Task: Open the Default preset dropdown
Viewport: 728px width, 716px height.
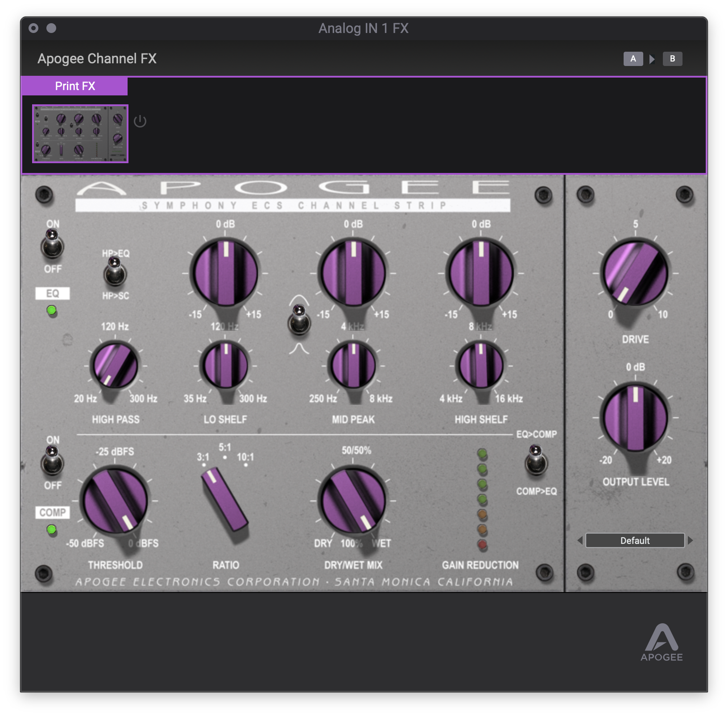Action: (635, 540)
